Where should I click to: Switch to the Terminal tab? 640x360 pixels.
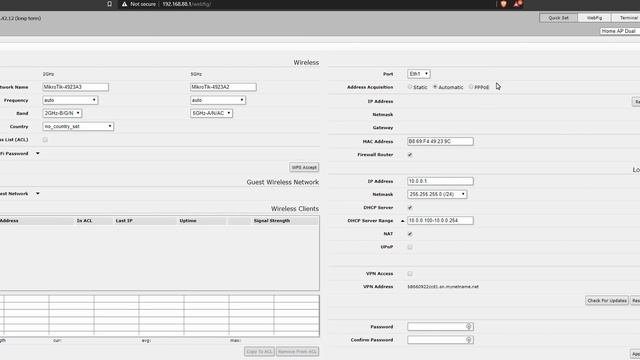[x=627, y=18]
